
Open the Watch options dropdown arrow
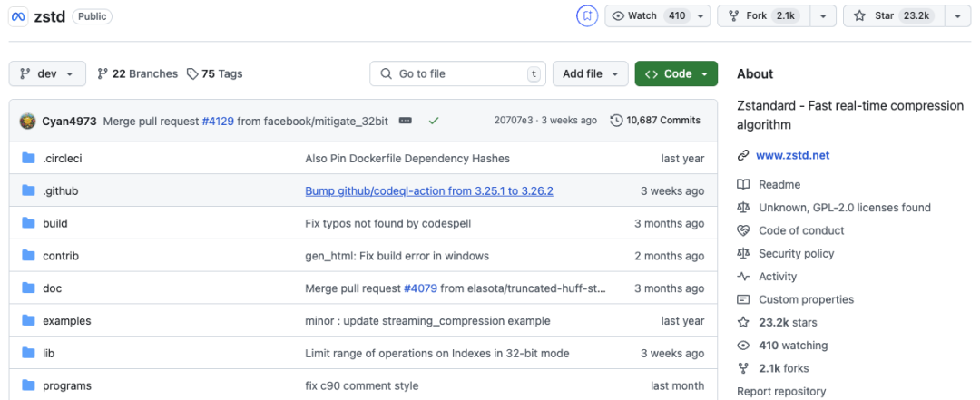(701, 16)
